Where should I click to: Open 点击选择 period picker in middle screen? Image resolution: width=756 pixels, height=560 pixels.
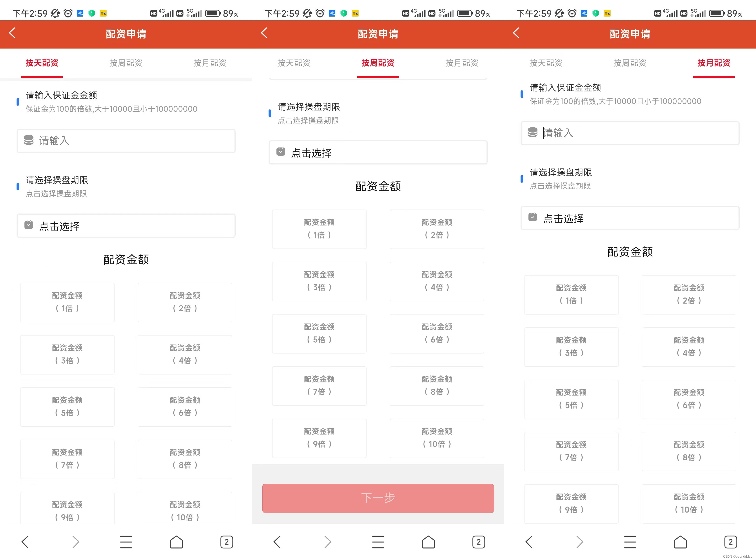point(378,153)
